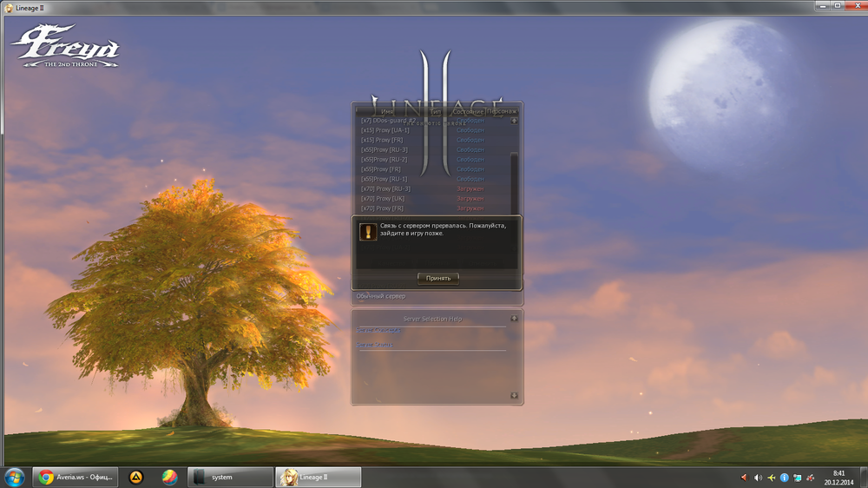Launch AIMP from the taskbar
Screen dimensions: 868x488
pos(135,477)
